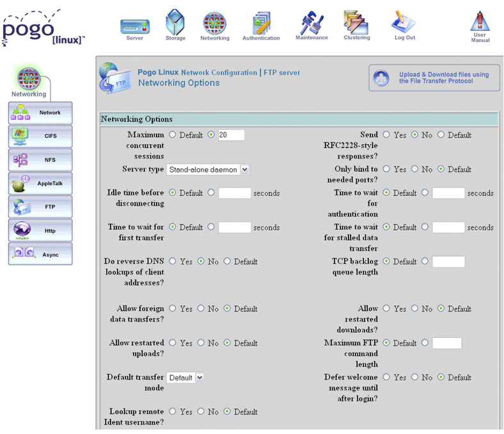Open the Server type dropdown
The width and height of the screenshot is (504, 434).
[208, 170]
